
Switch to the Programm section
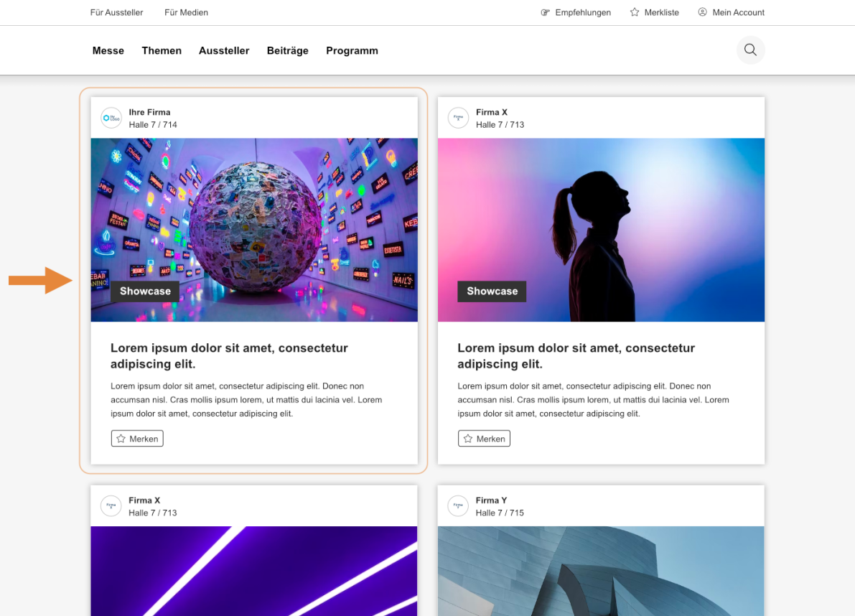pos(352,50)
